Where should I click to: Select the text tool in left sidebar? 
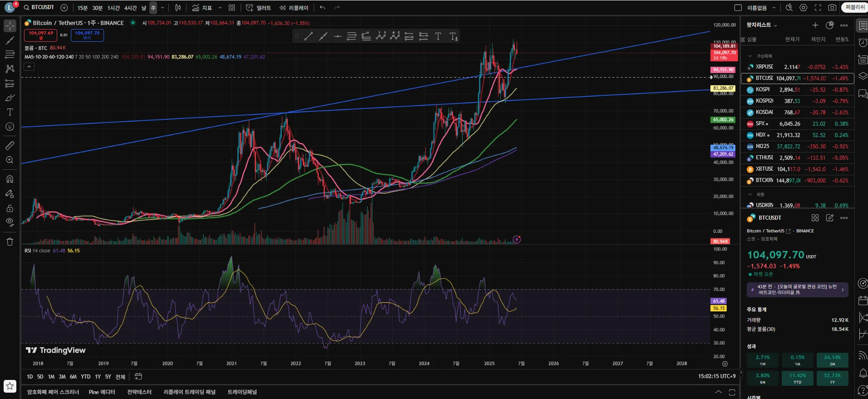pos(10,112)
